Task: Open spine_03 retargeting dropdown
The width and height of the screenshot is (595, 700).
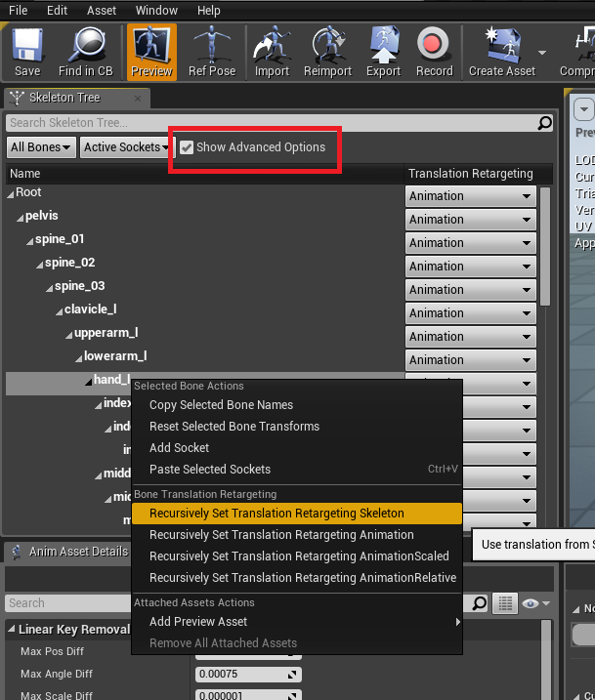Action: 471,290
